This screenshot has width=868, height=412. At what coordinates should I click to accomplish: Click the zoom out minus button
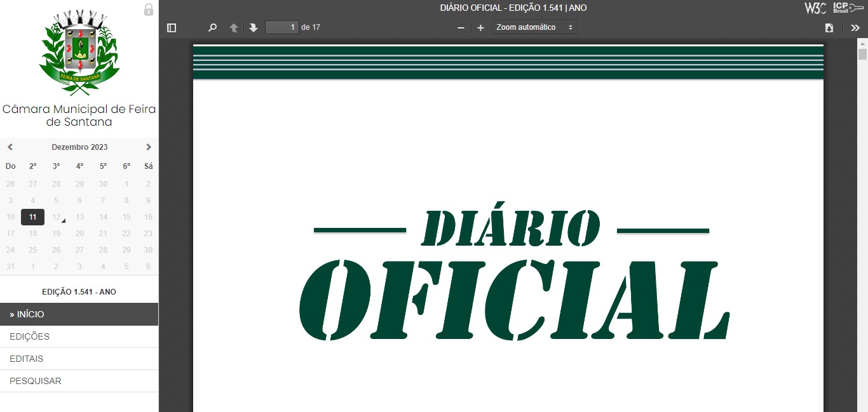(x=461, y=28)
